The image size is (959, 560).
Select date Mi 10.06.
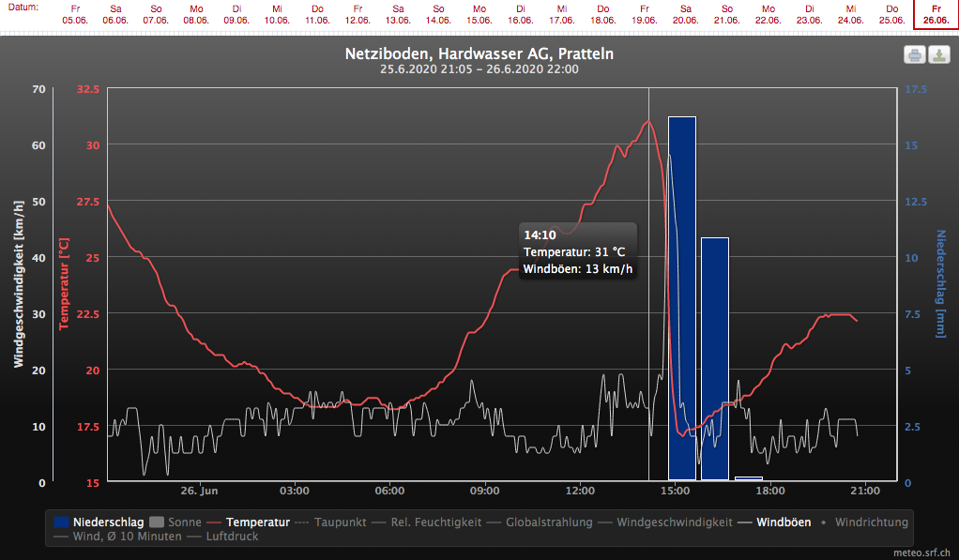[277, 15]
